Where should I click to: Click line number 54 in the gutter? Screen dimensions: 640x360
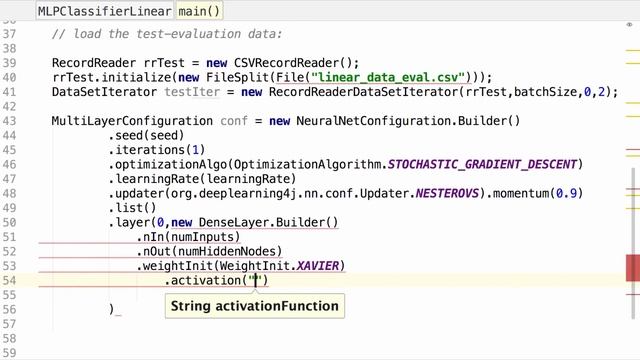9,281
